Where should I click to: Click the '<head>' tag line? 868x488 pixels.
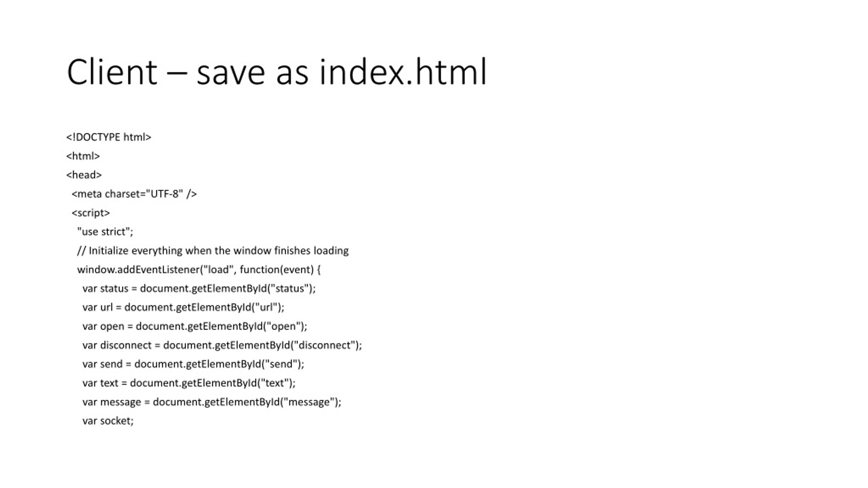click(84, 175)
